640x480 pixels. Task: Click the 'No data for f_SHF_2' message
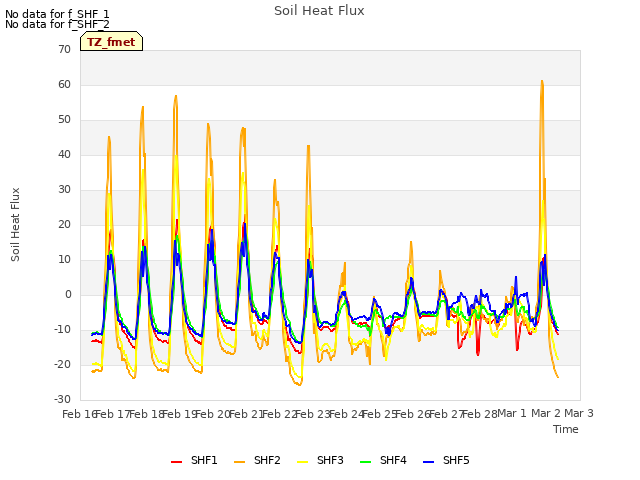57,24
